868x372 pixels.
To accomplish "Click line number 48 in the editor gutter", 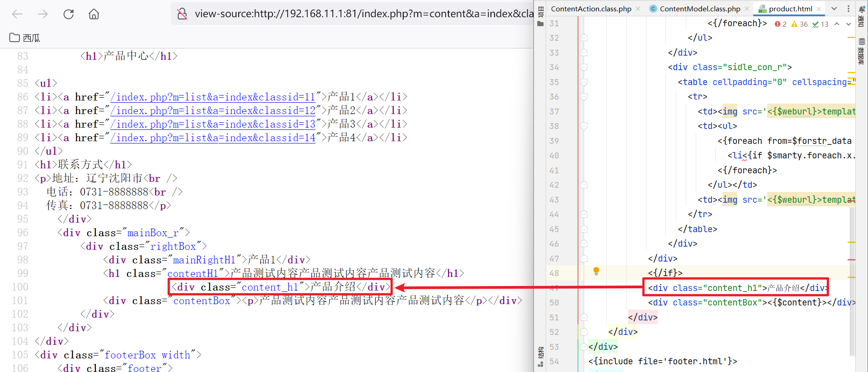I will click(x=554, y=273).
